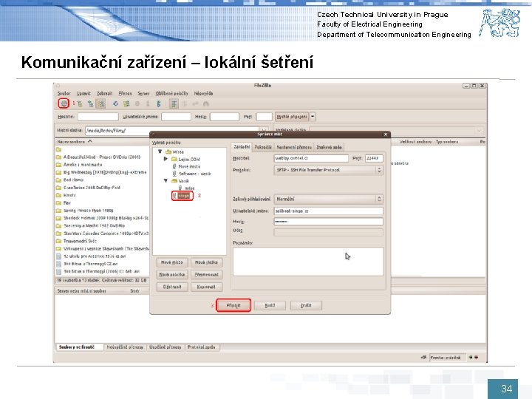This screenshot has width=532, height=399.
Task: Select the singo site in the tree
Action: pos(184,196)
